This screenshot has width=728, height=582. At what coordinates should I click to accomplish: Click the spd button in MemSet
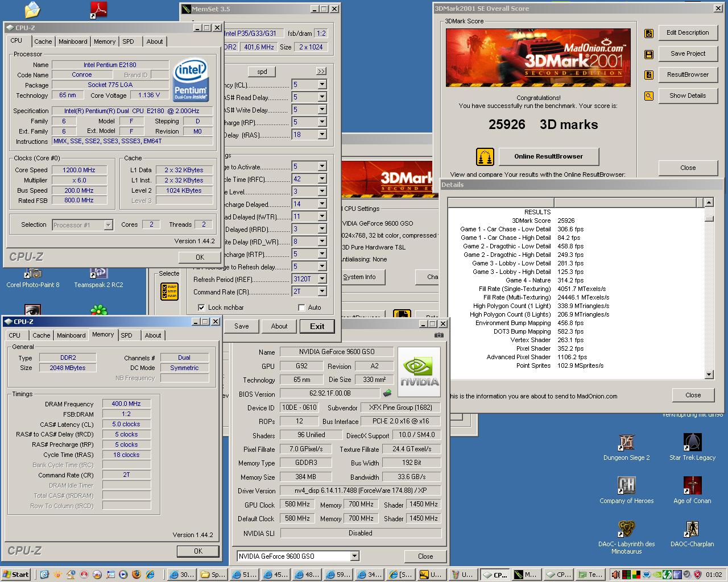tap(262, 72)
